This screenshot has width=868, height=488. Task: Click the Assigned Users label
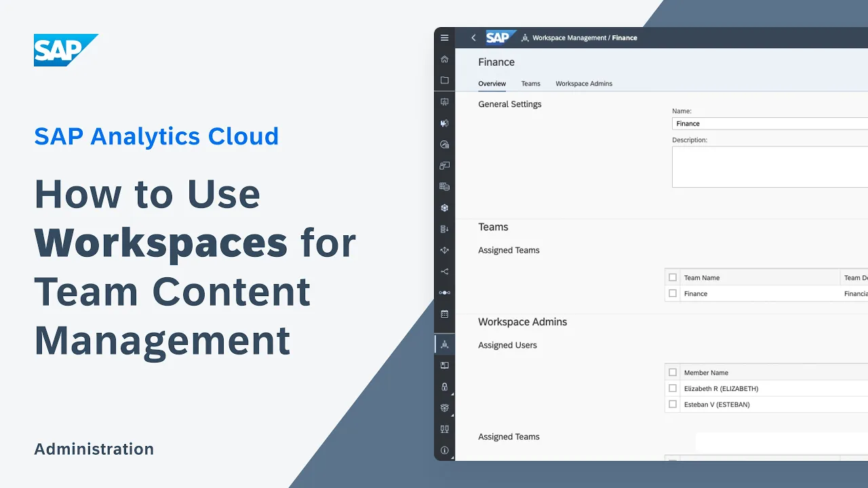tap(507, 345)
